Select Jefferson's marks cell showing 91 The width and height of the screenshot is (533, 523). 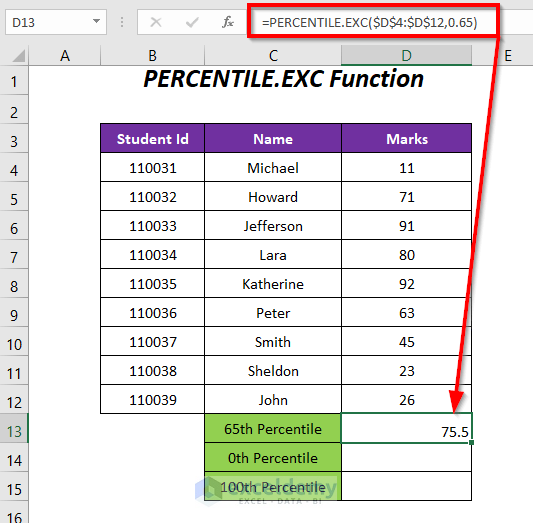tap(407, 226)
